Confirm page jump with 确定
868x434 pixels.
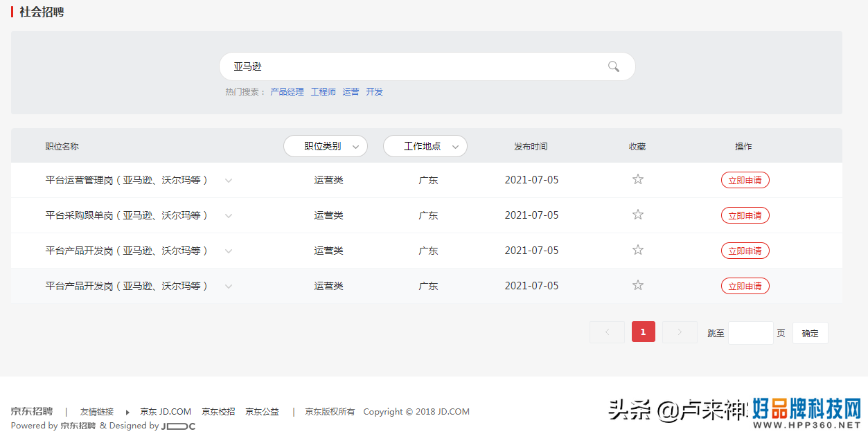(811, 333)
